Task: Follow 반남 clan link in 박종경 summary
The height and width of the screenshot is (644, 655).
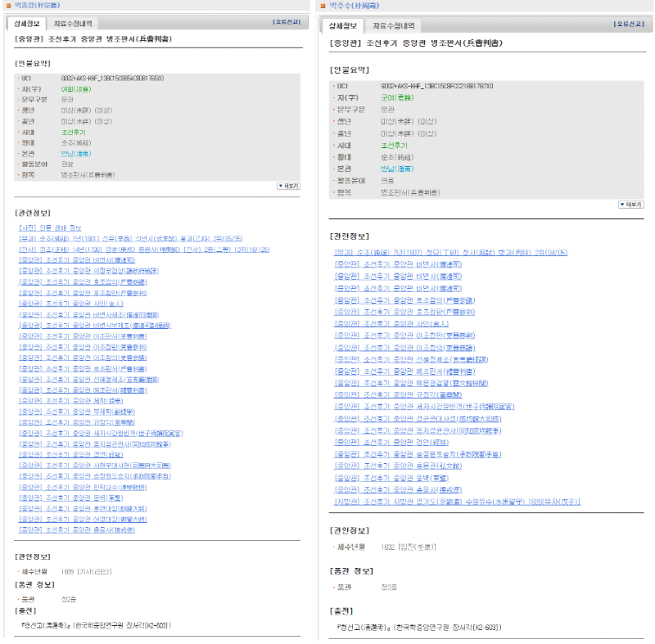Action: (75, 153)
